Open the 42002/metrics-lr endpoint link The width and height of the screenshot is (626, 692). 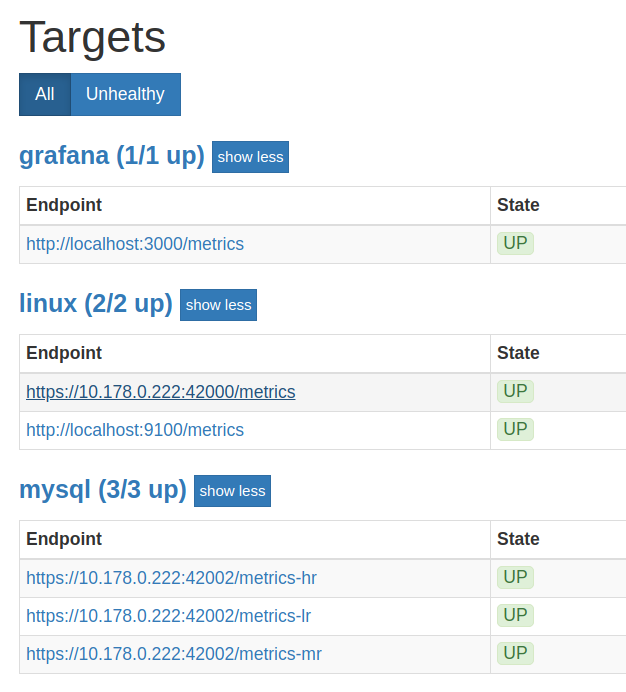169,616
